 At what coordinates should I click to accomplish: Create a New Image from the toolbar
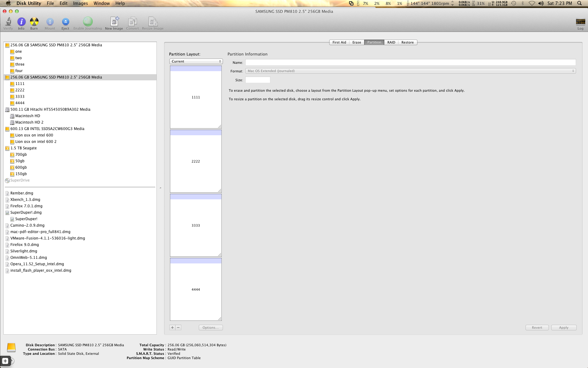[x=114, y=22]
